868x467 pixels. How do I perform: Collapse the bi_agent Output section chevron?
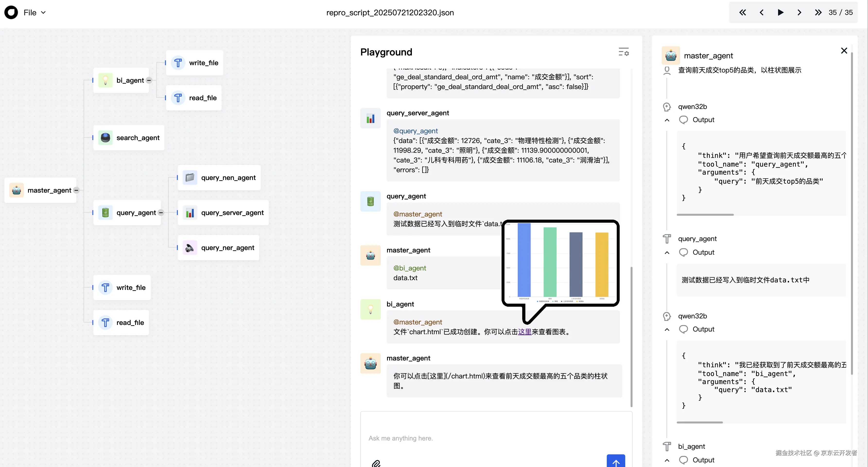[667, 460]
